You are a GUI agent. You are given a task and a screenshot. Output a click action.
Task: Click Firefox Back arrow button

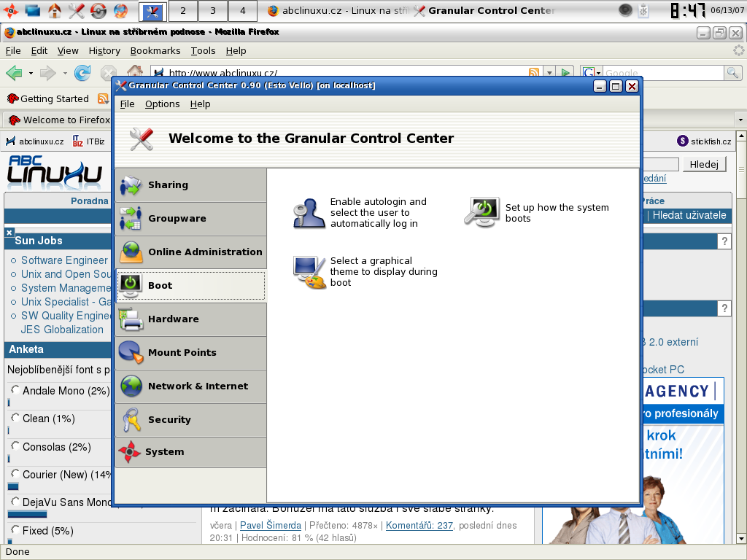pos(15,73)
